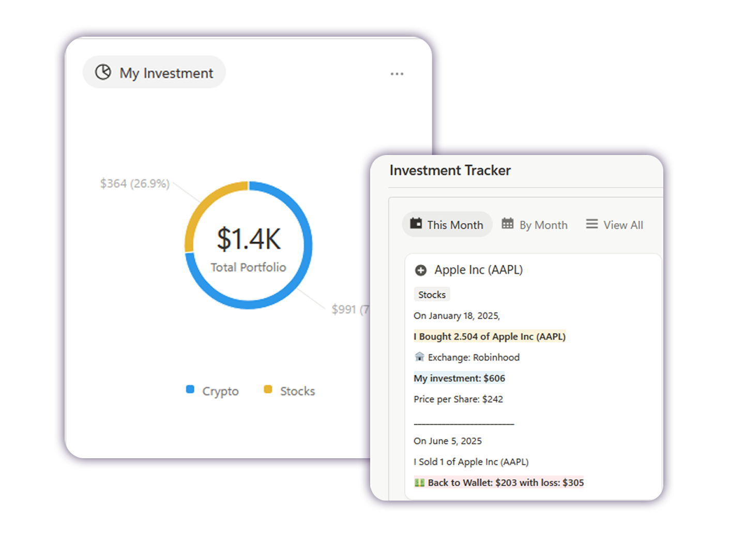Click the blue Crypto color swatch
This screenshot has width=745, height=560.
190,390
